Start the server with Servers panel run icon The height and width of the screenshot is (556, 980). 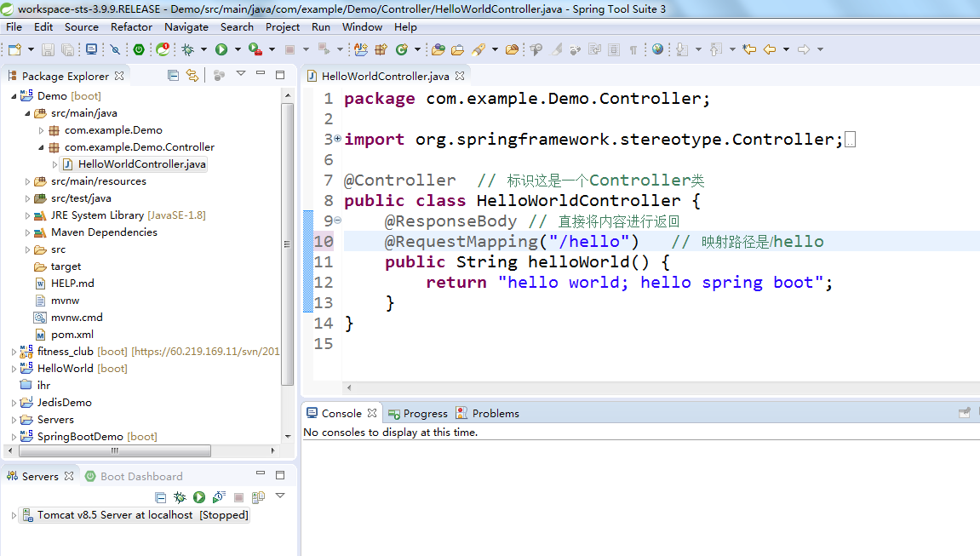pos(198,497)
